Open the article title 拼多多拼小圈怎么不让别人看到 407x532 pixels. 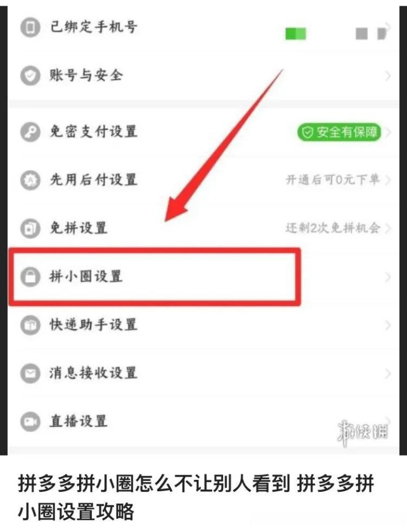(153, 483)
